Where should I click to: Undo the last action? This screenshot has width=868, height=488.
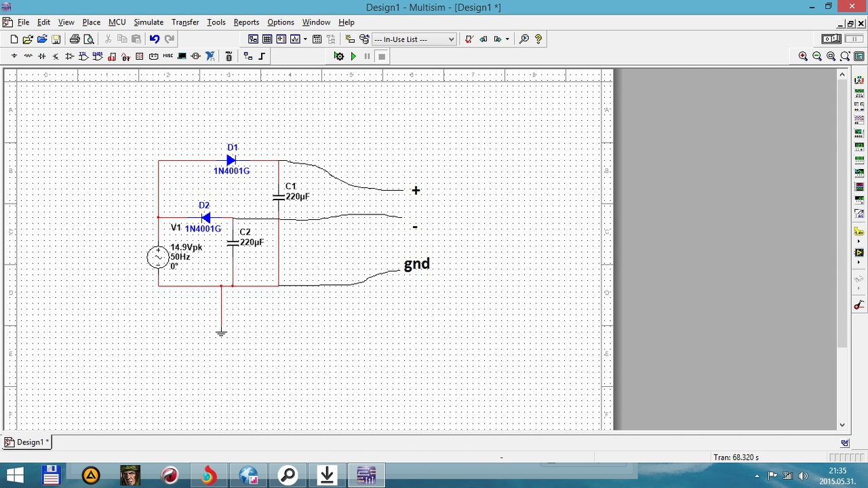155,39
